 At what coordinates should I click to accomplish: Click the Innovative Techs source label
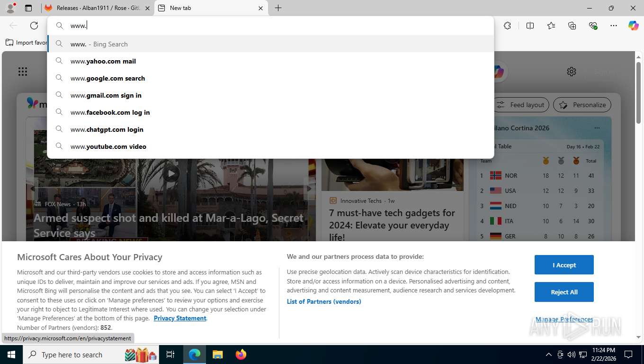tap(361, 201)
